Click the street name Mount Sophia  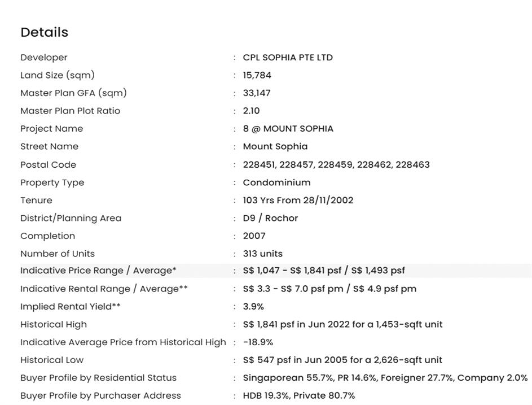(x=275, y=146)
